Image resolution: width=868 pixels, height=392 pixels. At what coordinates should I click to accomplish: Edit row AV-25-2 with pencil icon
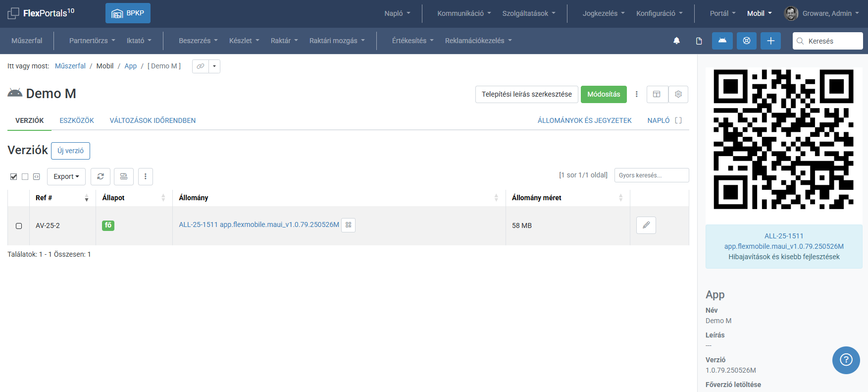tap(646, 225)
